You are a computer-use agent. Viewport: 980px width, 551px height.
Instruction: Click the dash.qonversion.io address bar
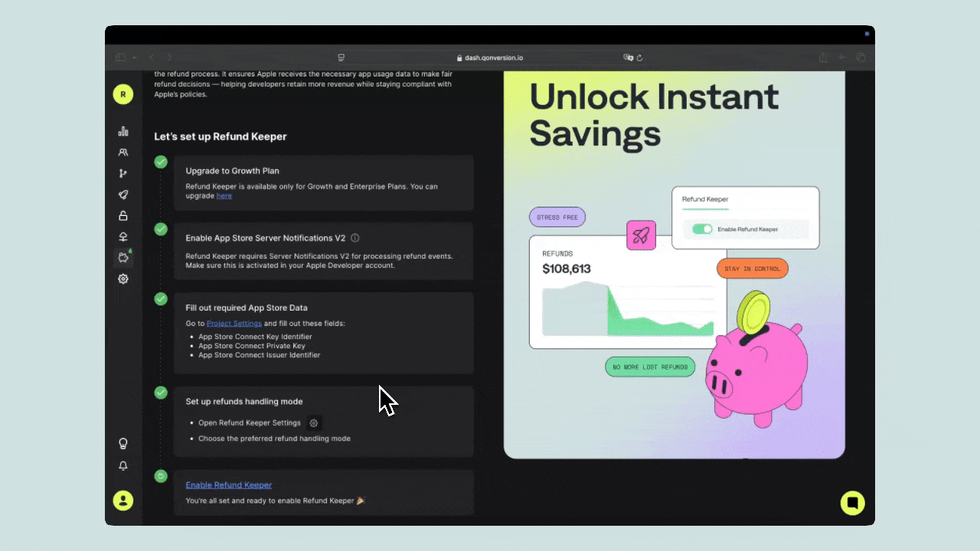[490, 57]
